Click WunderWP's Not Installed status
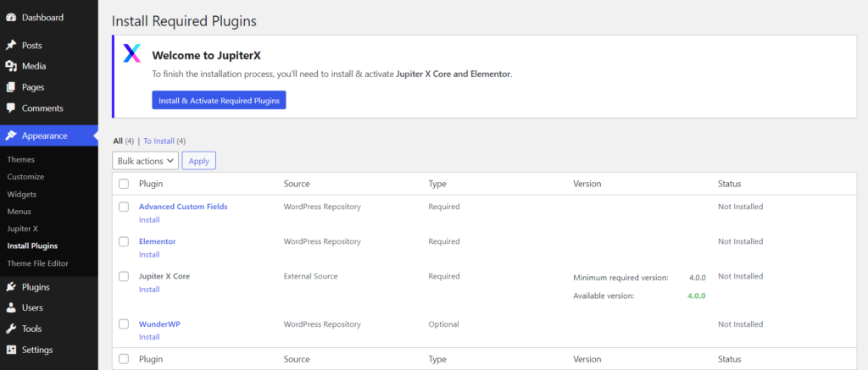Image resolution: width=868 pixels, height=370 pixels. 741,324
